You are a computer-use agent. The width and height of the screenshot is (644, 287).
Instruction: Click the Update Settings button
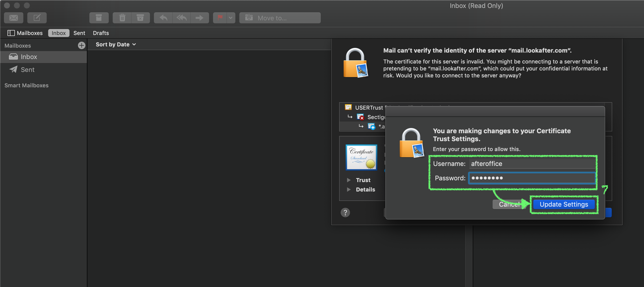[x=564, y=204]
